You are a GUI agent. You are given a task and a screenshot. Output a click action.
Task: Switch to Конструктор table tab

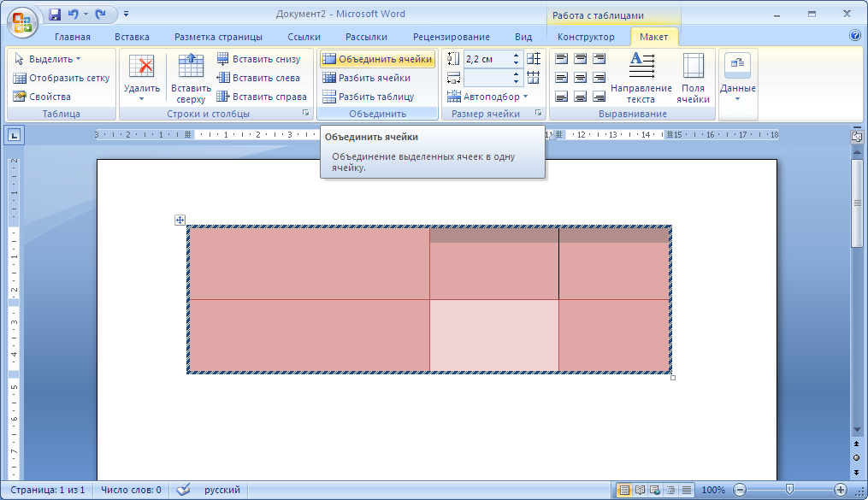coord(586,37)
